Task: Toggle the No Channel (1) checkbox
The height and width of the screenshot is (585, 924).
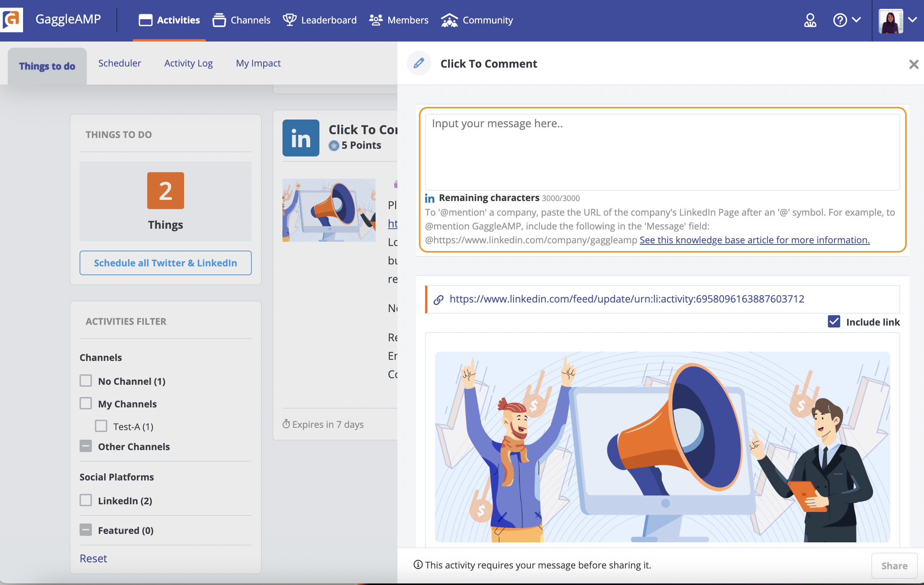Action: pos(86,381)
